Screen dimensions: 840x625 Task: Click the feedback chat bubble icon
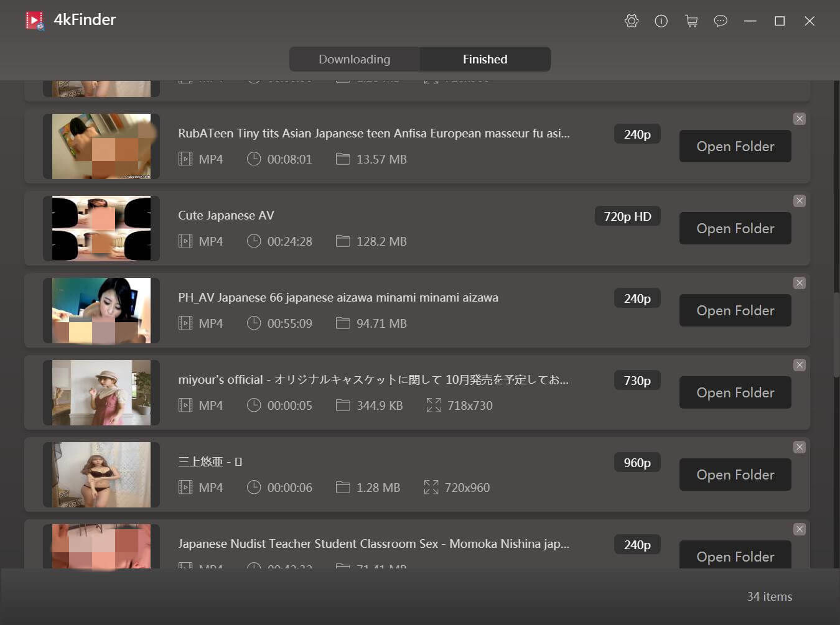point(721,21)
